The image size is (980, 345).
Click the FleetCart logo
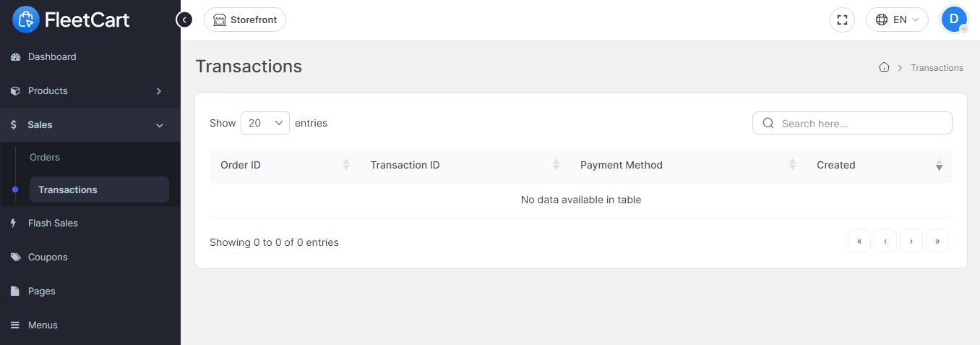coord(71,20)
